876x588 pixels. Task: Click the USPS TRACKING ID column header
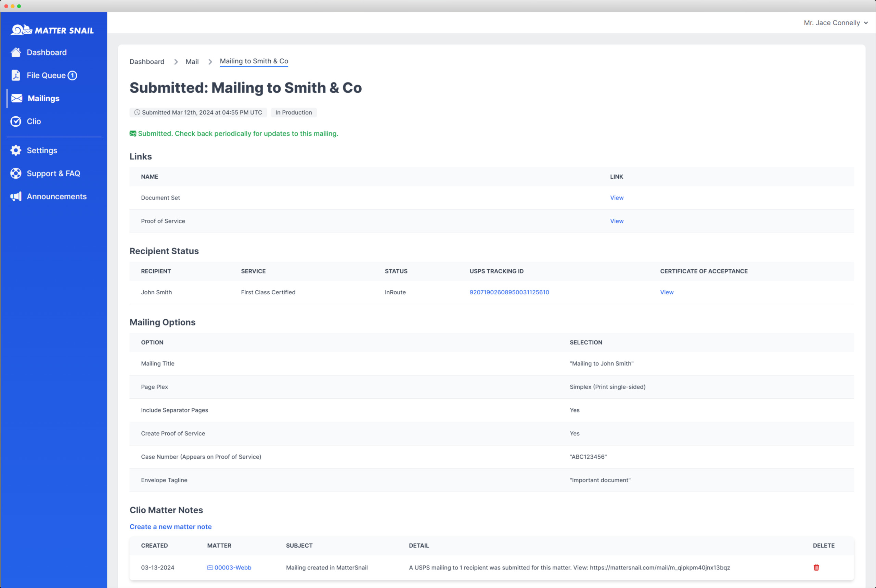pos(496,271)
